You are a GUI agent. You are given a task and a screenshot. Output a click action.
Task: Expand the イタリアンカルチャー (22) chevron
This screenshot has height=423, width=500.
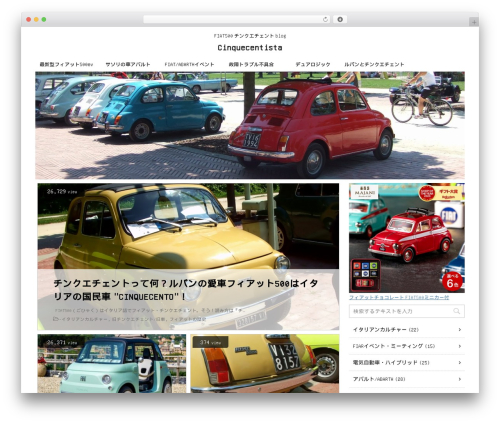460,330
